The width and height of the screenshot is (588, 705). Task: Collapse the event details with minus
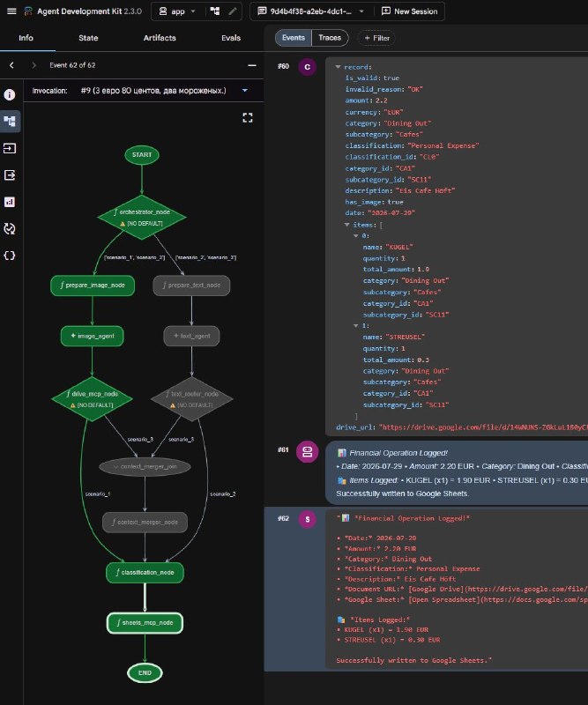pyautogui.click(x=252, y=65)
